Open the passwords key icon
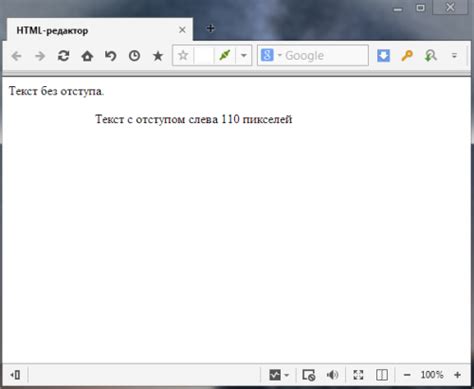The image size is (474, 389). (x=407, y=56)
